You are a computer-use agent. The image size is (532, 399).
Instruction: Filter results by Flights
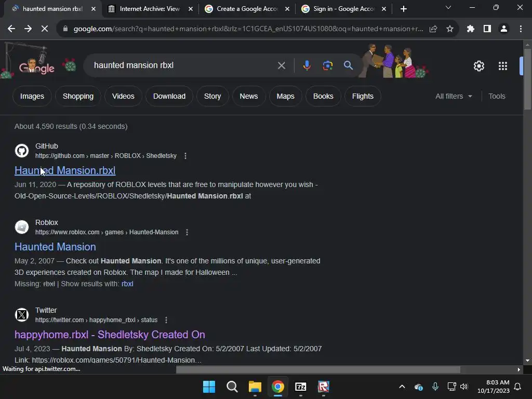(363, 96)
